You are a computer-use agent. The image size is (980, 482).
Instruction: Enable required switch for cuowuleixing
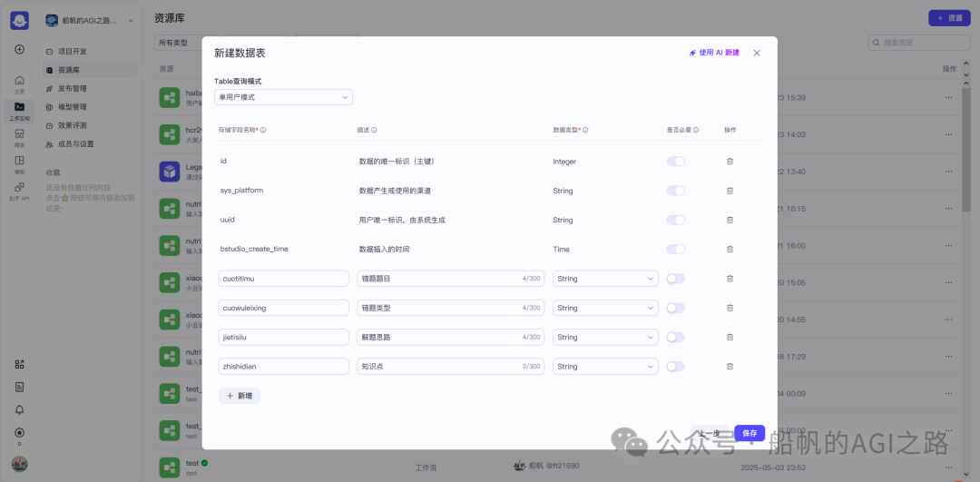(676, 308)
